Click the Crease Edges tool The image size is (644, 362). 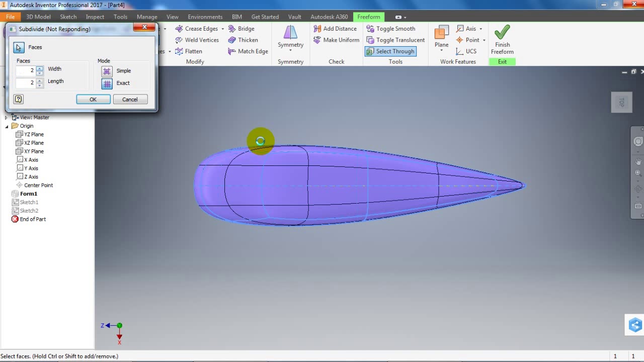coord(197,29)
